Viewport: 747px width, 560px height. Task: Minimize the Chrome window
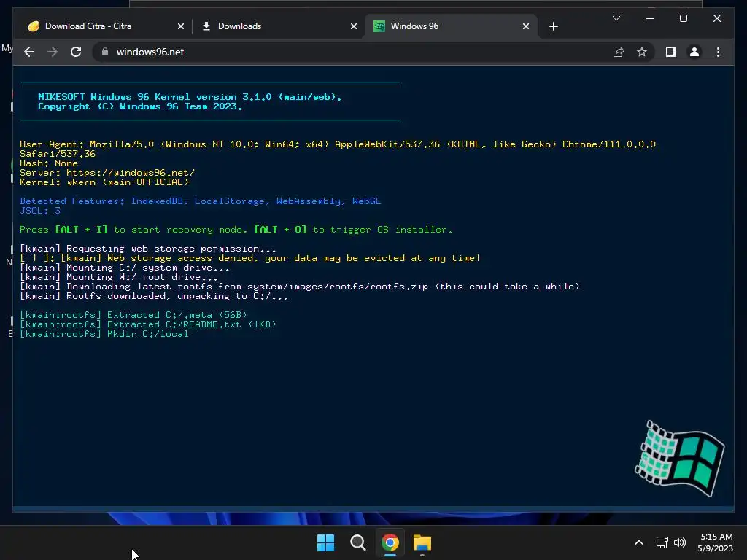tap(650, 18)
